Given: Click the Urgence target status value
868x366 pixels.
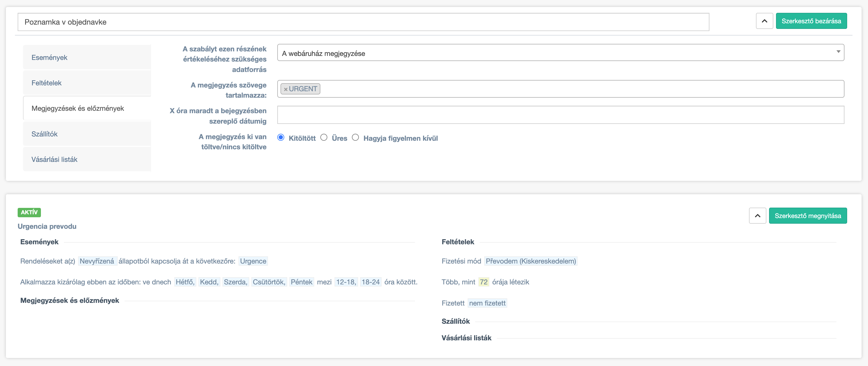Looking at the screenshot, I should coord(253,261).
